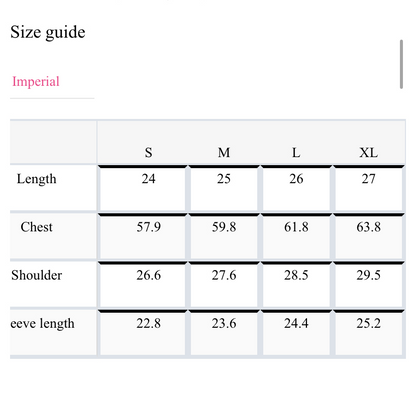This screenshot has height=396, width=416.
Task: Select the chest value 63.8 cell
Action: (369, 237)
